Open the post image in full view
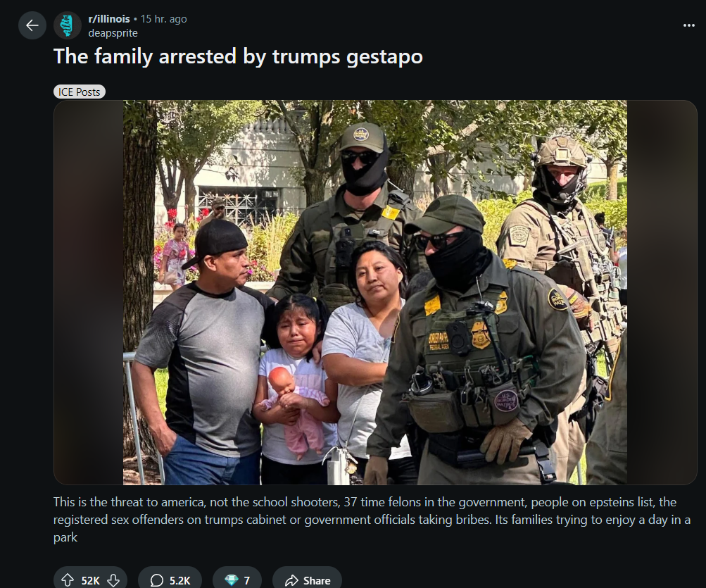706x588 pixels. 375,292
